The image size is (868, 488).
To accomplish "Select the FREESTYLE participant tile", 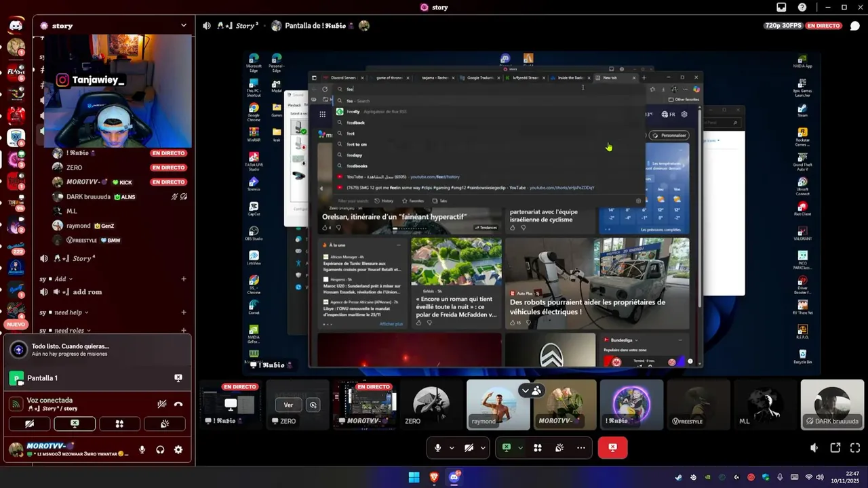I will (698, 405).
